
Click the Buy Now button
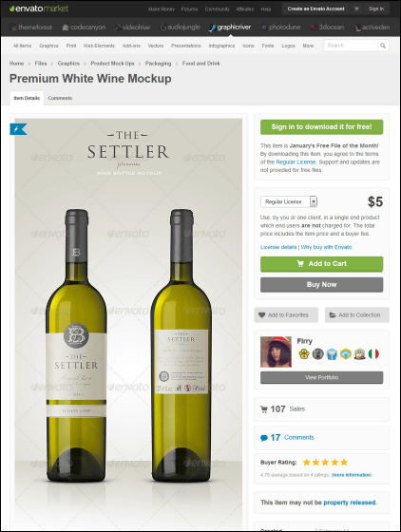coord(321,285)
